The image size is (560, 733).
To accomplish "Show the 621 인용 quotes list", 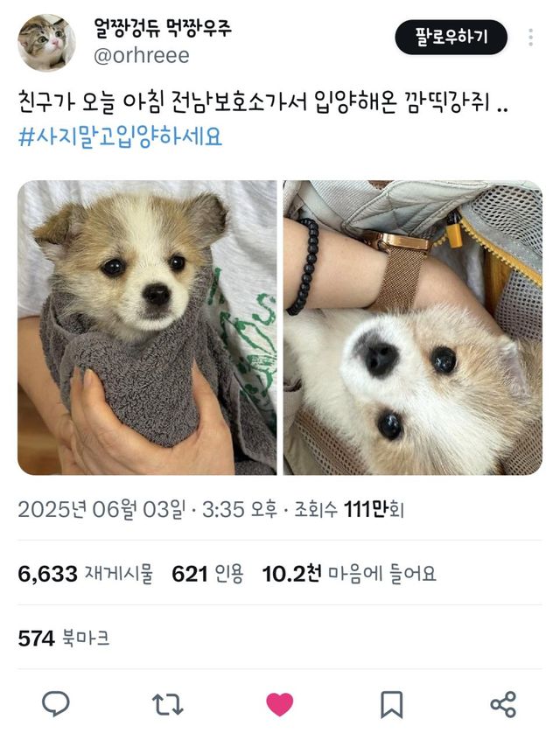I will click(x=207, y=574).
